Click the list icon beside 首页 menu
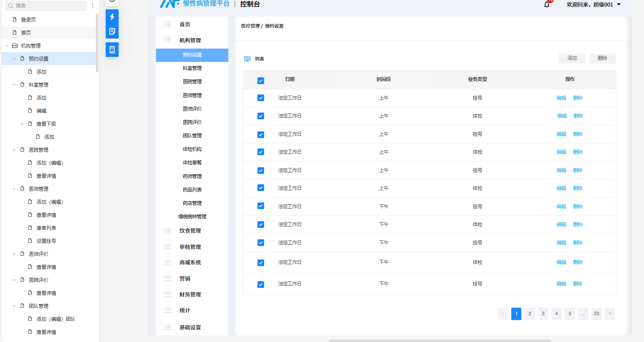 tap(167, 24)
